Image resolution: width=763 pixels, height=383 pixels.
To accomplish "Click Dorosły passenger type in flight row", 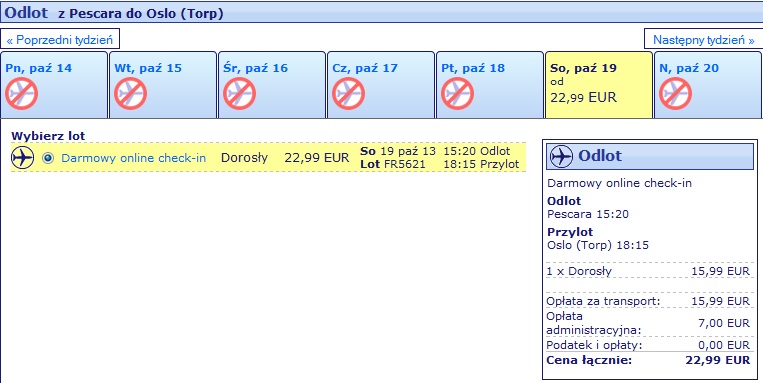I will coord(244,158).
